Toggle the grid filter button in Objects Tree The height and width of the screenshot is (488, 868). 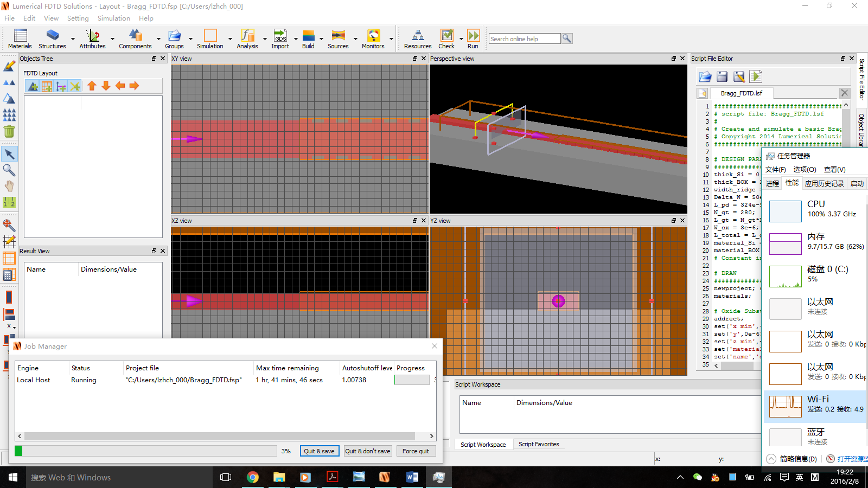(47, 86)
